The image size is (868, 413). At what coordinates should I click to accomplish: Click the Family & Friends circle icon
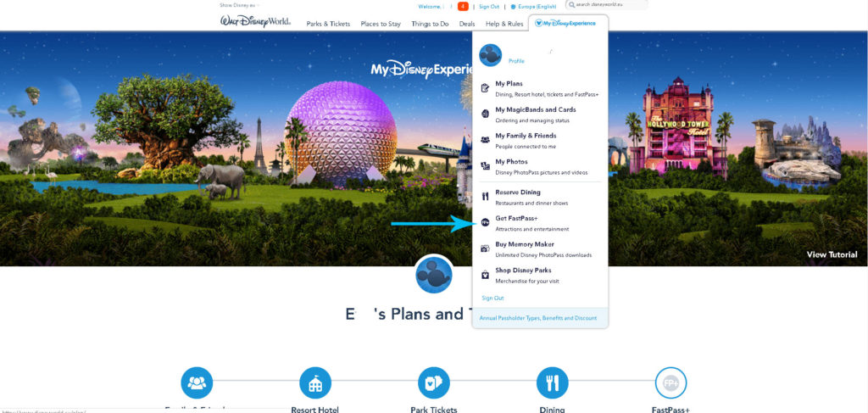pos(197,382)
